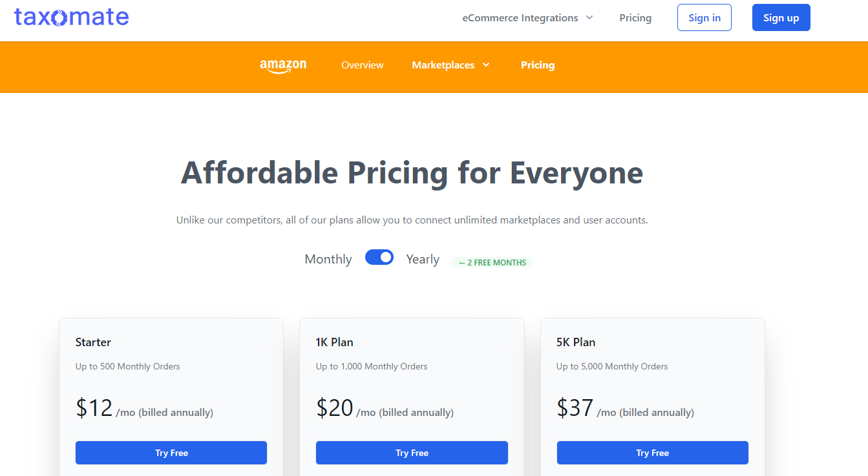Screen dimensions: 868x476
Task: Click the Sign up button
Action: point(781,17)
